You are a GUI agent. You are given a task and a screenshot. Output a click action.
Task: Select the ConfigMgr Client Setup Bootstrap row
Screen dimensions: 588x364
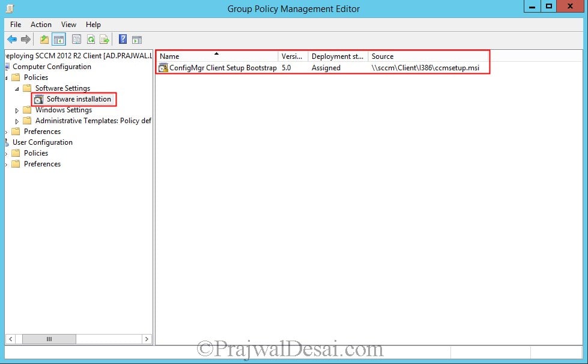click(323, 68)
